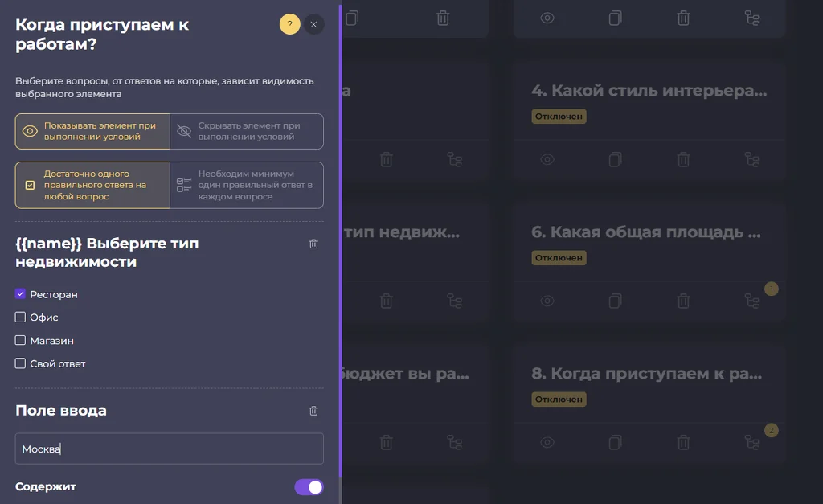Delete the 'Выберите тип недвижимости' condition
Screen dimensions: 823x504
click(x=314, y=244)
